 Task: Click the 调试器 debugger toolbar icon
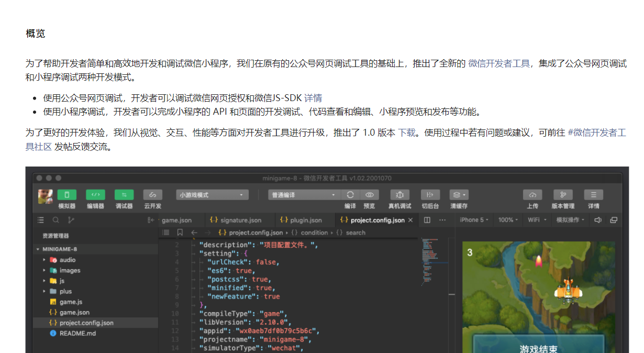124,194
